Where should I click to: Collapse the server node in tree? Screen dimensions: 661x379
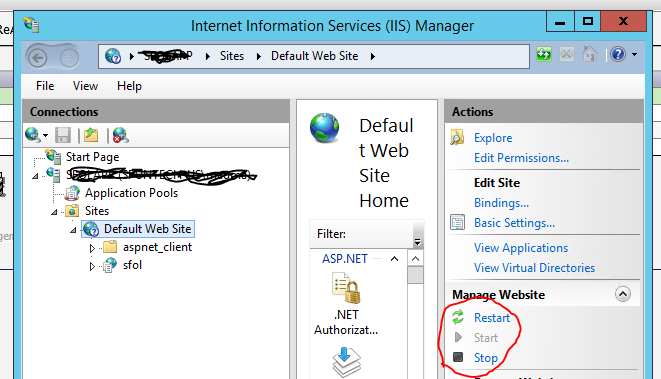click(35, 175)
